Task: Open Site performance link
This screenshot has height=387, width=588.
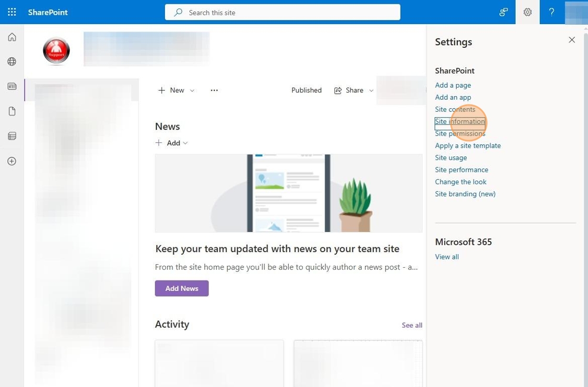Action: point(461,170)
